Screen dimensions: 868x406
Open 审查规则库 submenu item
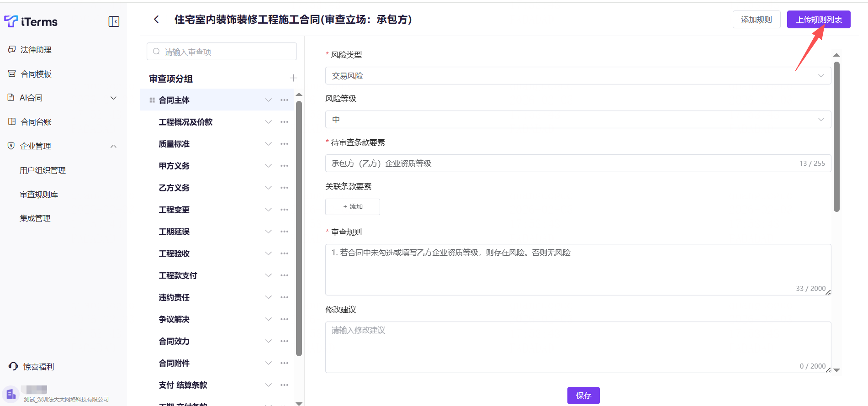tap(39, 195)
